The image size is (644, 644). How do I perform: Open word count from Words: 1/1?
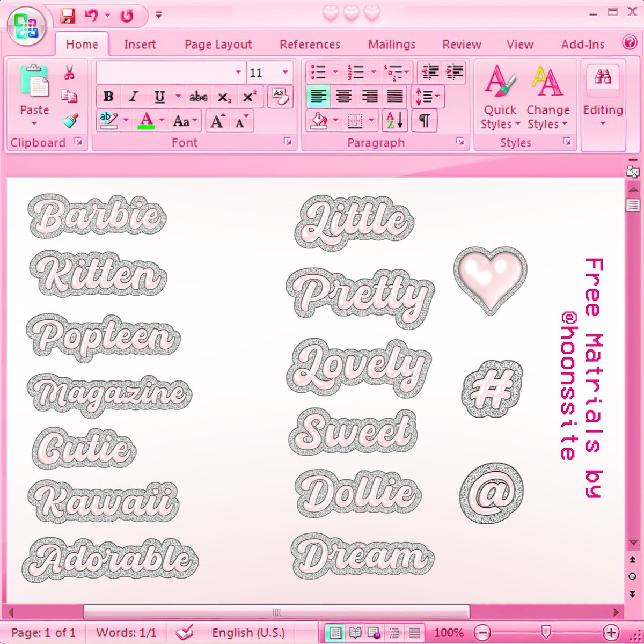(x=126, y=632)
